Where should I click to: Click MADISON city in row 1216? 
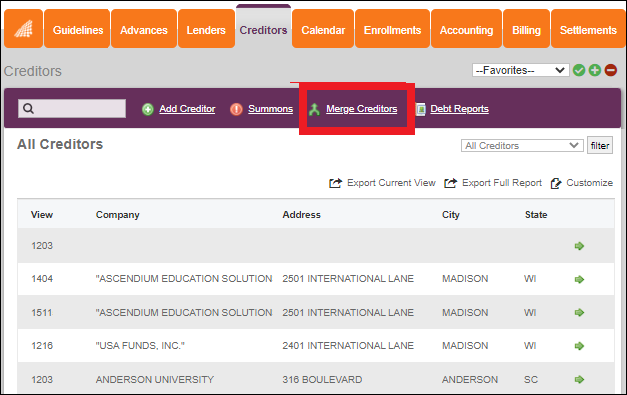(465, 345)
